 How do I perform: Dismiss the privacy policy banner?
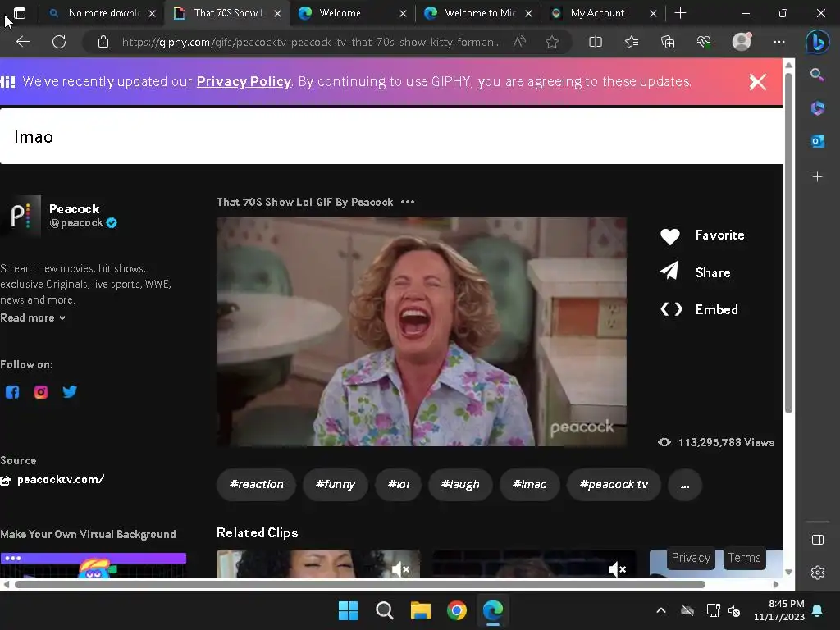[757, 82]
